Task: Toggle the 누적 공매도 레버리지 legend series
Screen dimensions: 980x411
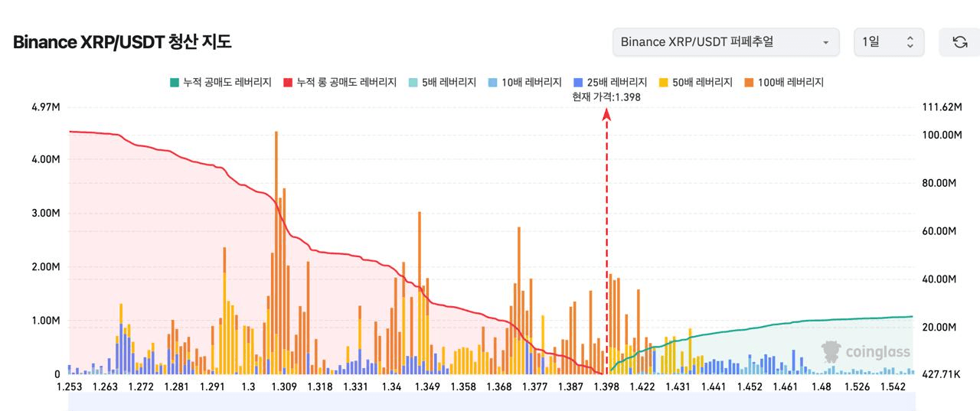Action: click(x=220, y=83)
